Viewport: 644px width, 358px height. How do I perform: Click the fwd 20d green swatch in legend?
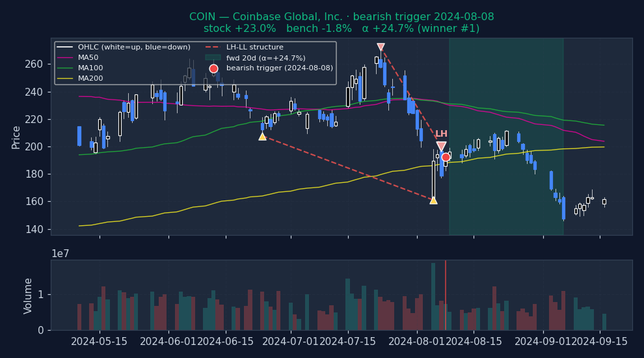coord(213,58)
